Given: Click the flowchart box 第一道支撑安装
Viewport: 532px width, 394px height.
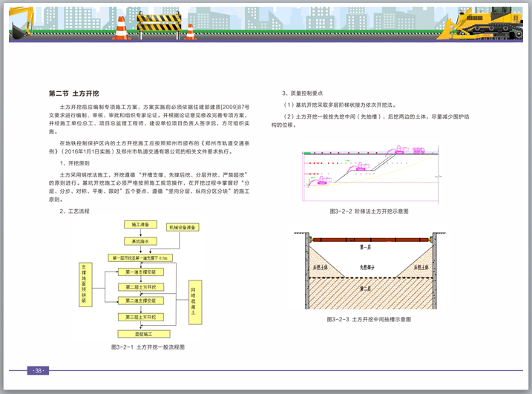Looking at the screenshot, I should click(x=140, y=272).
